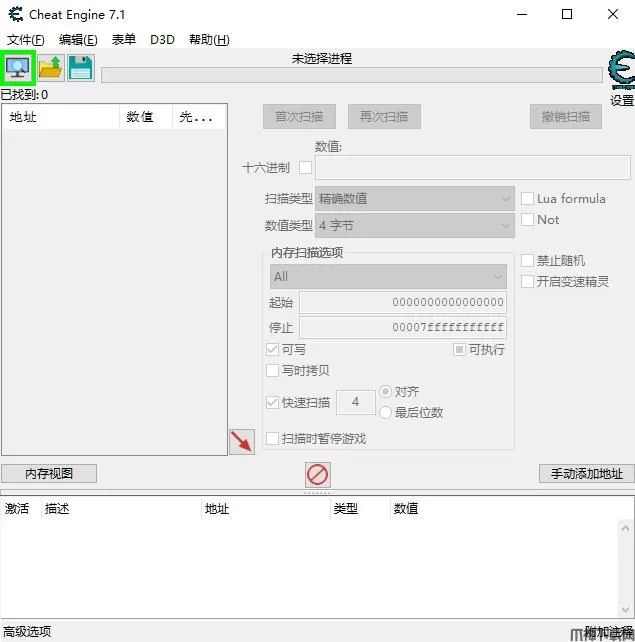Open the 编辑(E) menu

(78, 40)
